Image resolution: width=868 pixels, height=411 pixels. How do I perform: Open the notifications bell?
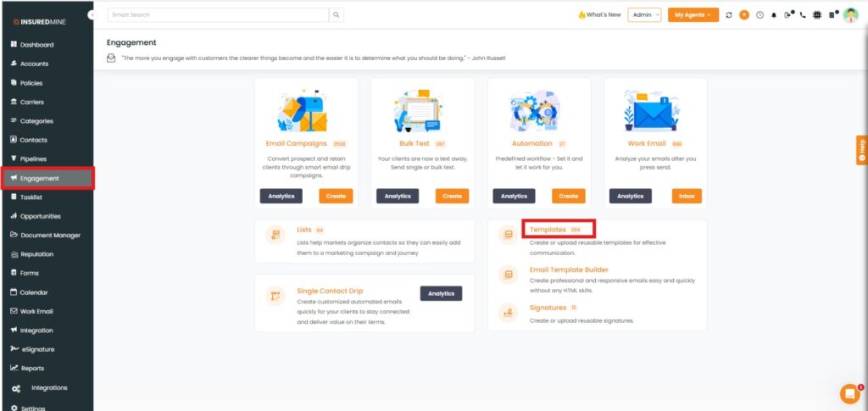click(774, 15)
